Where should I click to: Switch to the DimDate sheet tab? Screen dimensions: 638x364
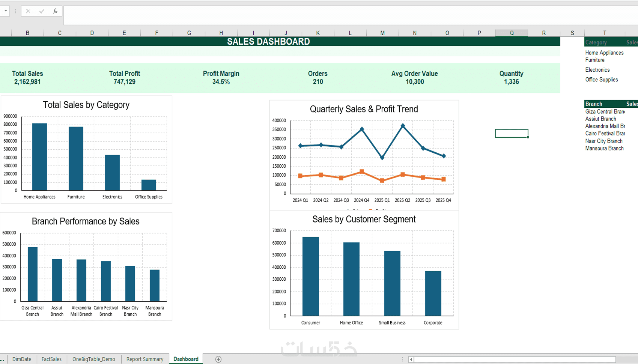coord(22,359)
